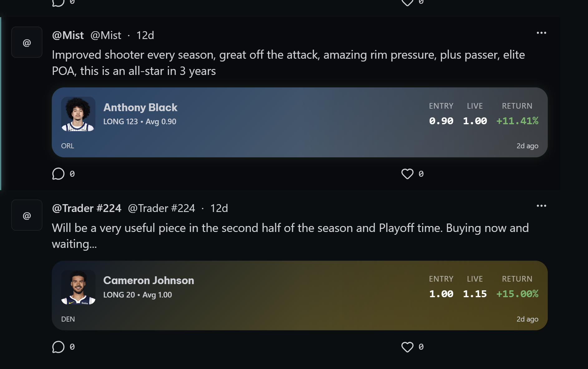This screenshot has height=369, width=588.
Task: Open the Cameron Johnson player headshot
Action: pyautogui.click(x=78, y=287)
